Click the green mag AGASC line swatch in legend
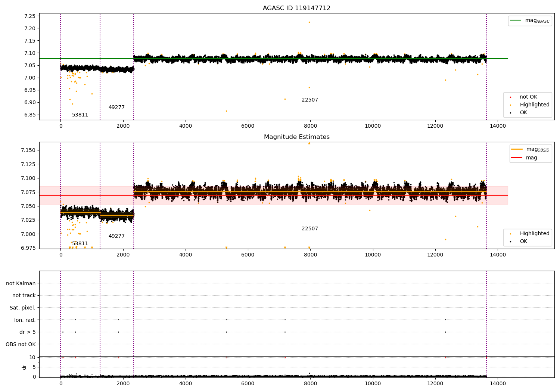The height and width of the screenshot is (392, 560). [x=516, y=21]
